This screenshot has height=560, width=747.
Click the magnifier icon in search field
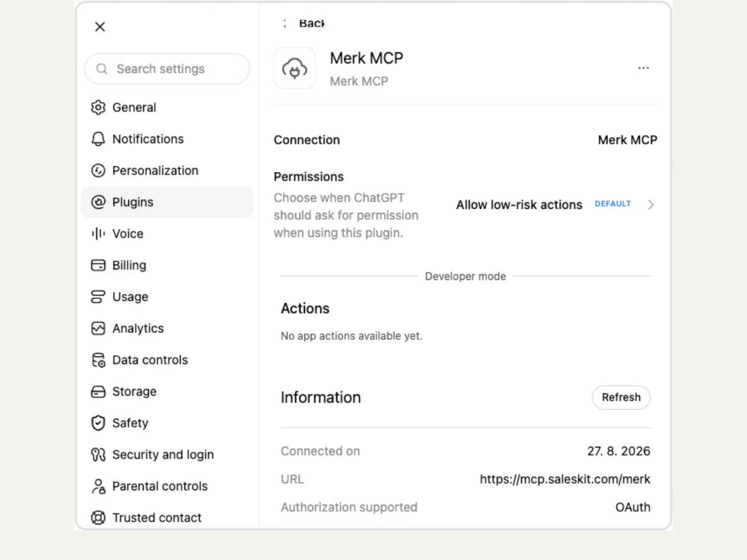coord(102,69)
